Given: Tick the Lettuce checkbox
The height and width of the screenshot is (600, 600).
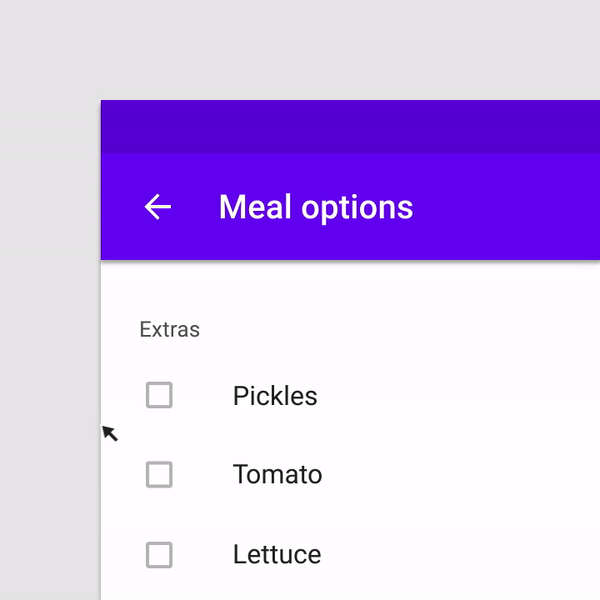Looking at the screenshot, I should click(x=159, y=554).
